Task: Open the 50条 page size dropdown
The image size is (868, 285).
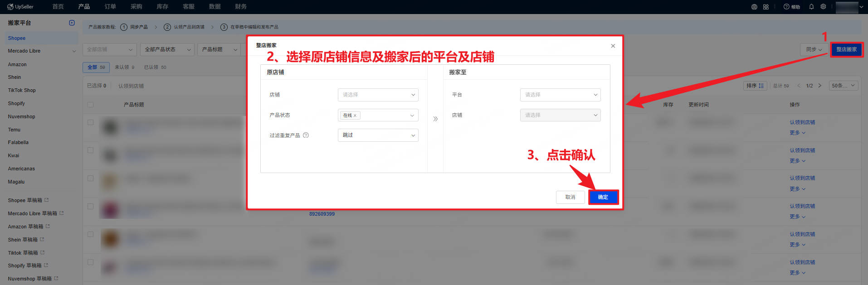Action: (x=844, y=86)
